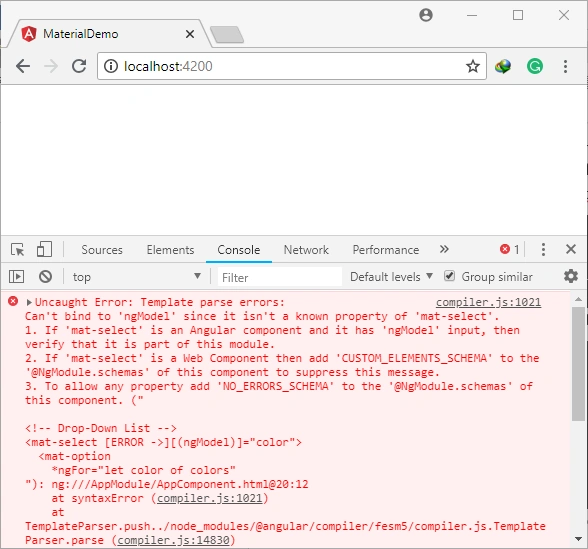
Task: Switch to the Sources panel
Action: pos(102,250)
